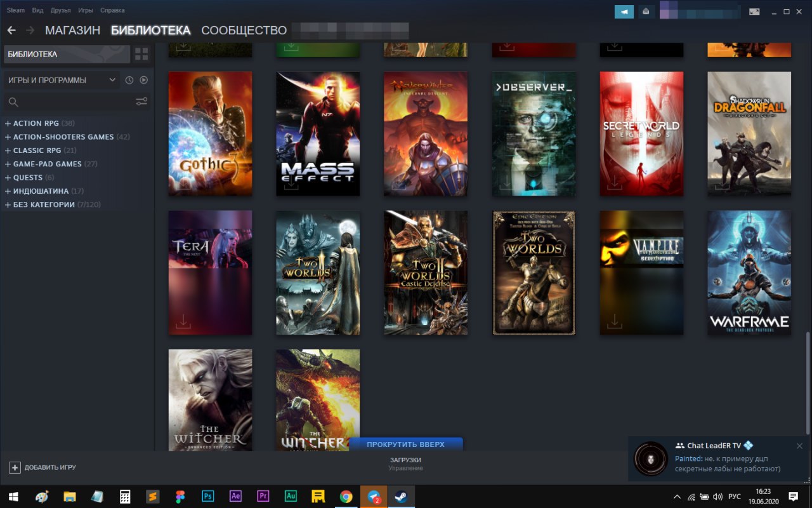
Task: Open Telegram from the taskbar
Action: [x=374, y=496]
